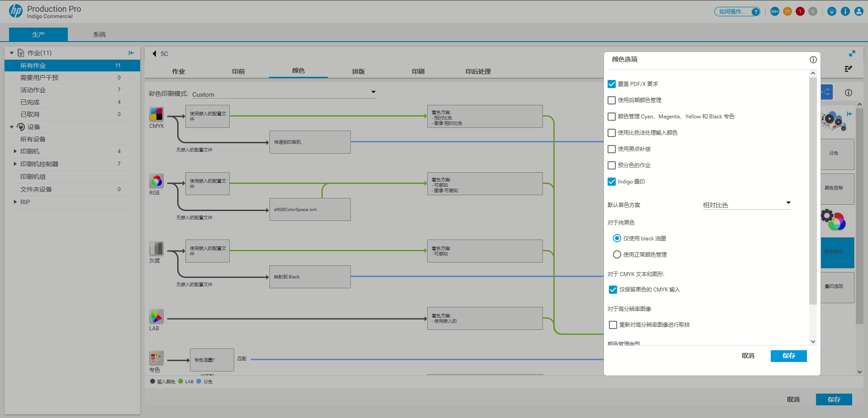
Task: Uncheck Indigo 叠印 checkbox
Action: tap(612, 182)
